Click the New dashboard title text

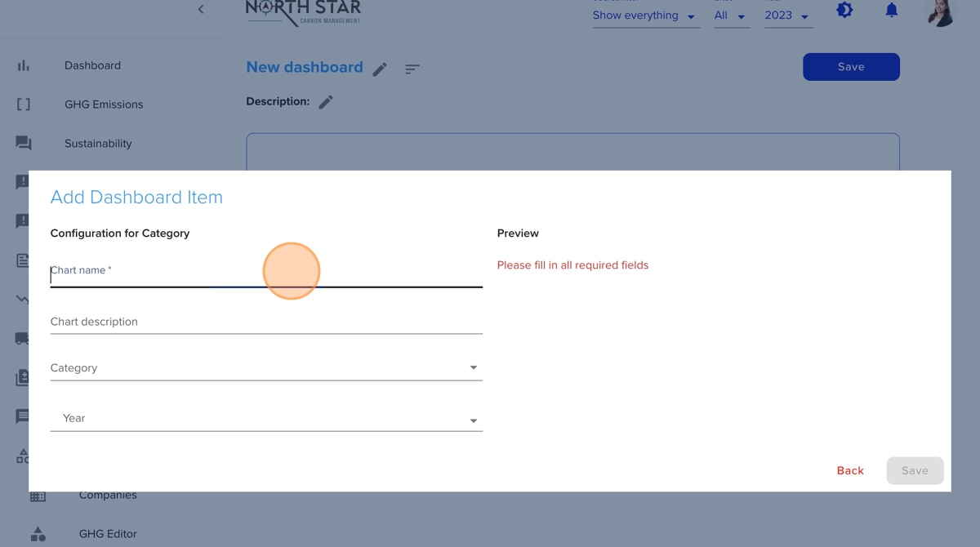[x=305, y=68]
